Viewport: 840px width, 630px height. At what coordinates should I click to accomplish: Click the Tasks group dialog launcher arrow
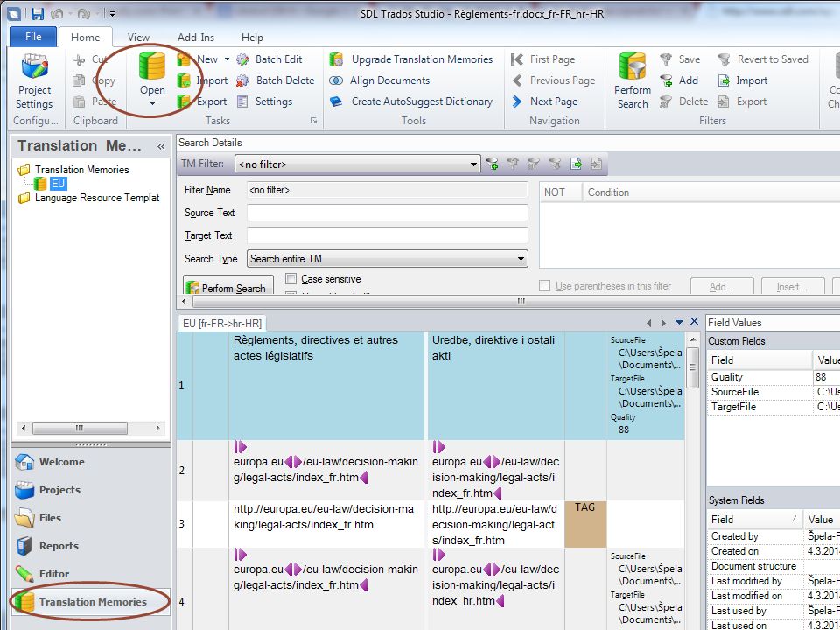[x=313, y=121]
